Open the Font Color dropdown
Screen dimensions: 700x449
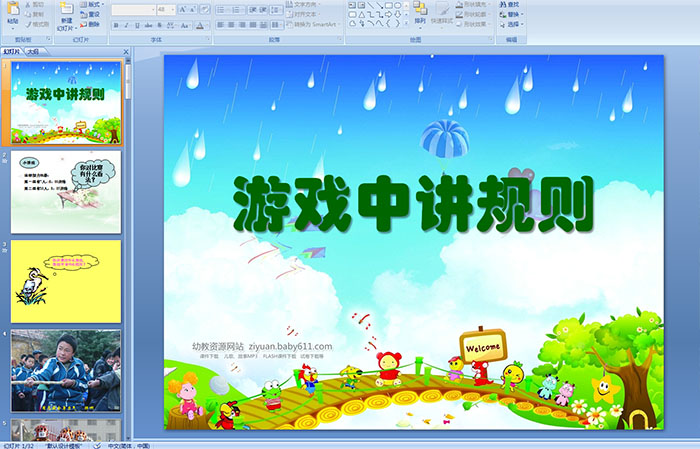(202, 25)
